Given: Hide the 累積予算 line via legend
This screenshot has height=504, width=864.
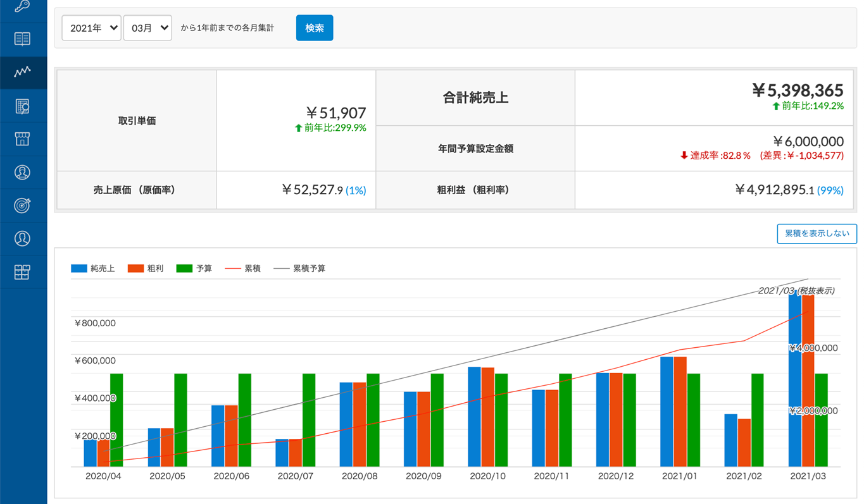Looking at the screenshot, I should [299, 269].
